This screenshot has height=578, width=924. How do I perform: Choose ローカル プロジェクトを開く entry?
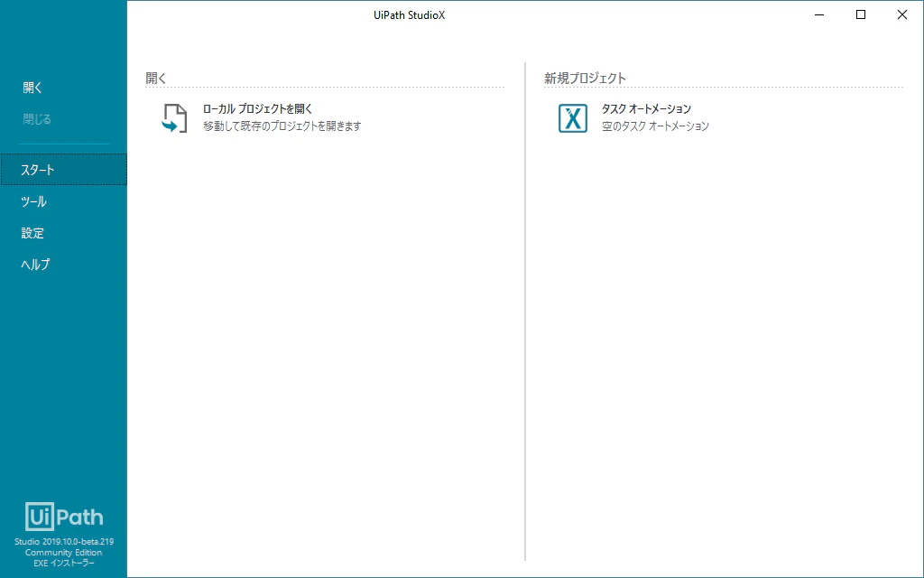[257, 109]
